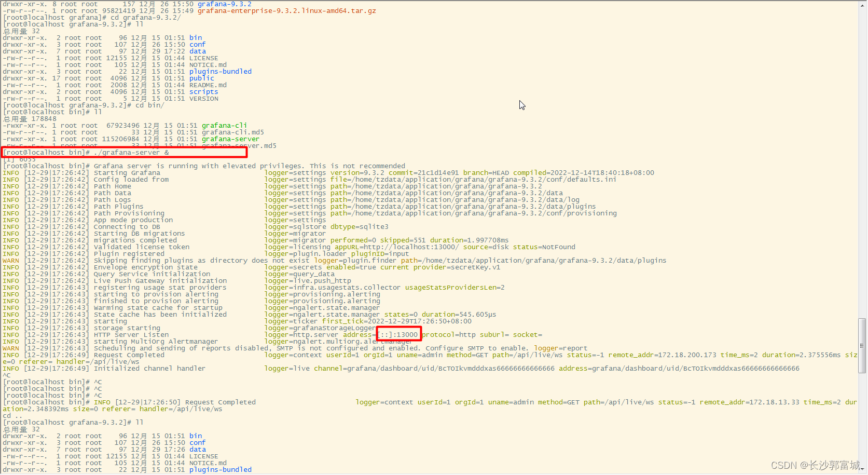Screen dimensions: 868x475
Task: Click the 'first_tick=2022-12-29T17:26:50+08:00' value
Action: (x=397, y=321)
